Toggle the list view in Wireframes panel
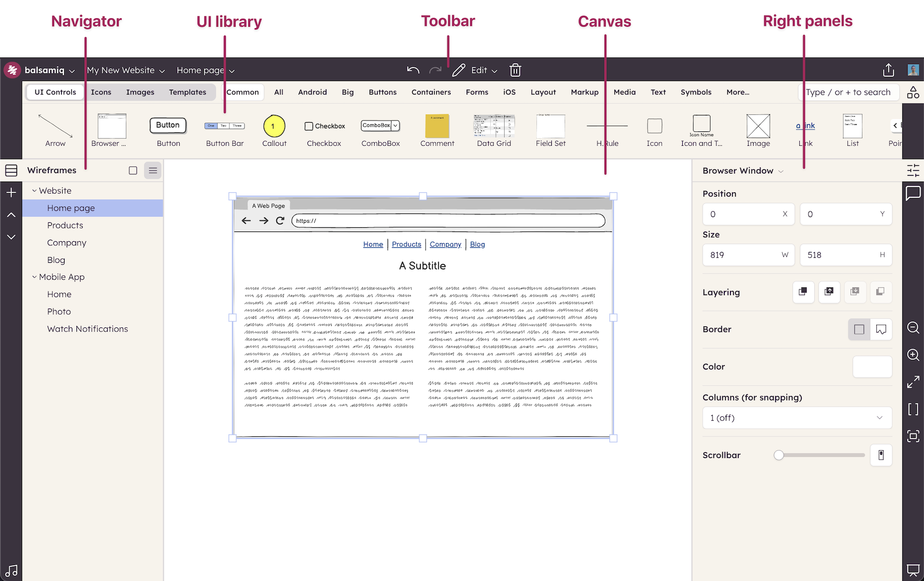 click(153, 170)
